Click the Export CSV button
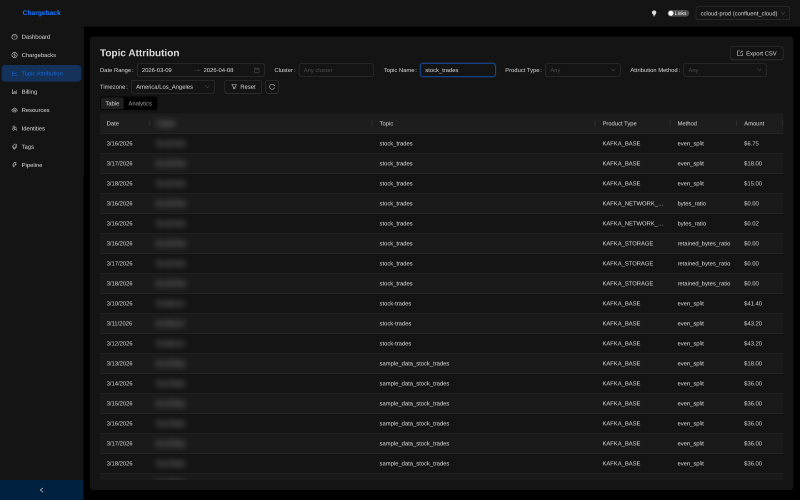 coord(756,53)
